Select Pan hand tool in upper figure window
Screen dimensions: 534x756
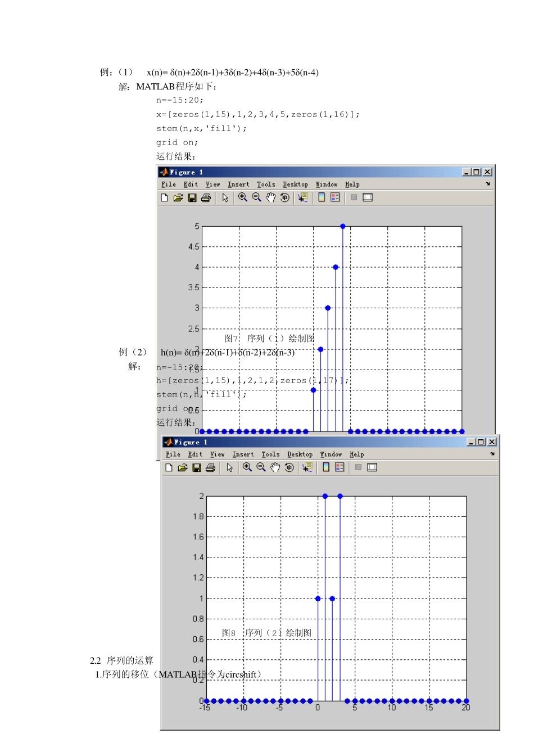pos(271,197)
